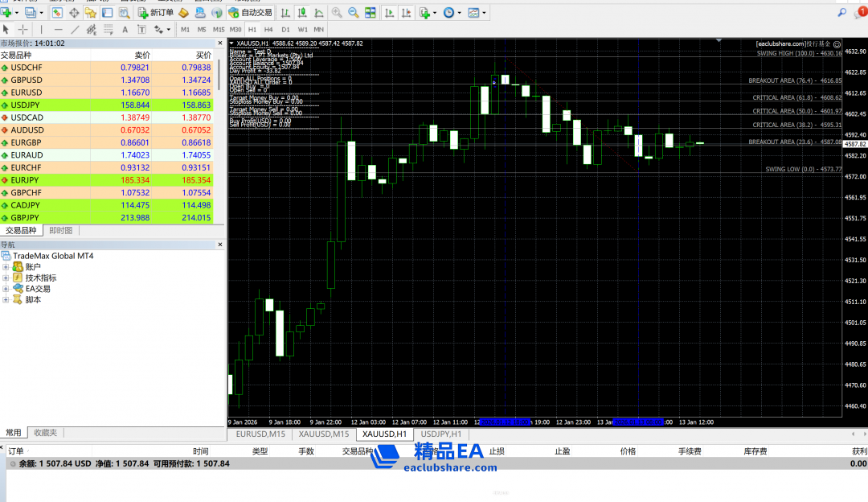Click the 新订单 New Order button
868x502 pixels.
[x=156, y=13]
